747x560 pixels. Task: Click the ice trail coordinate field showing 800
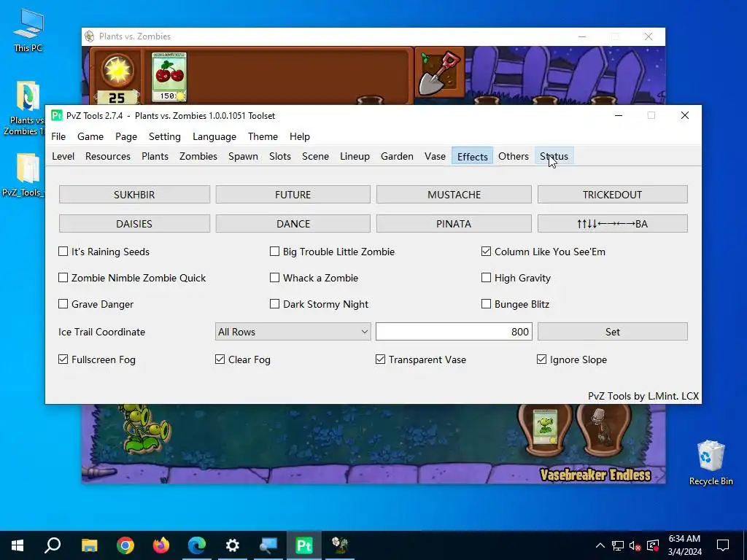pos(454,332)
